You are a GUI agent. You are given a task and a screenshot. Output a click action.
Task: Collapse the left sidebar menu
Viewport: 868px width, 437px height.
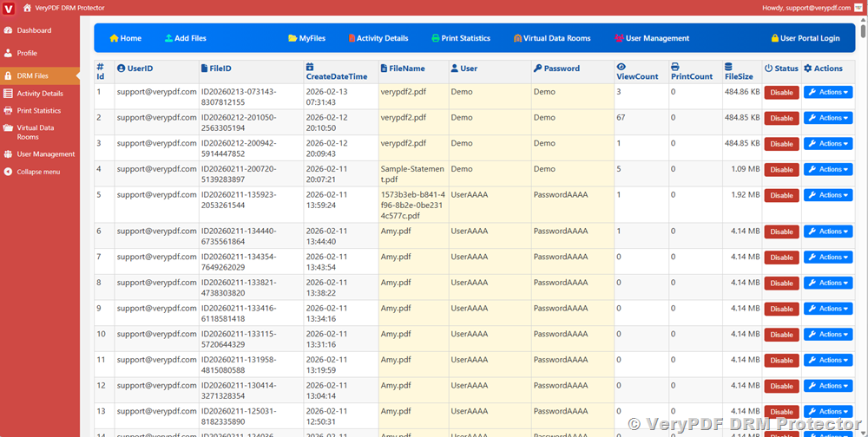pyautogui.click(x=38, y=172)
